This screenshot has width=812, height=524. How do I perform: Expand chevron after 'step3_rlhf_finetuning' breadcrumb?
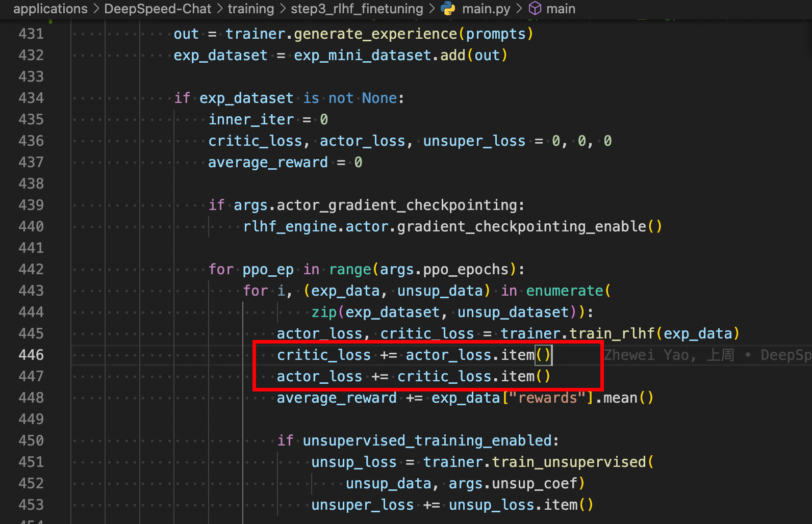[432, 9]
